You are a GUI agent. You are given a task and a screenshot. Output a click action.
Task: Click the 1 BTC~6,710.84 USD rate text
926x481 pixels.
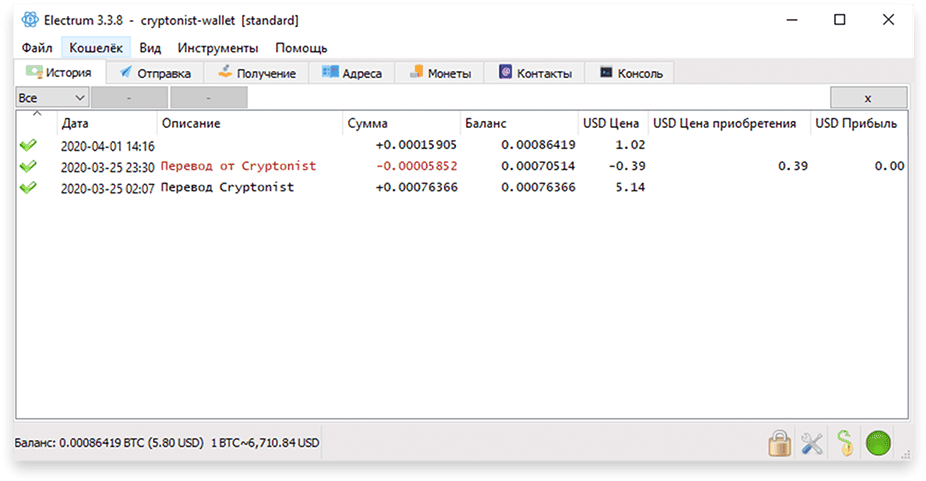[x=265, y=443]
